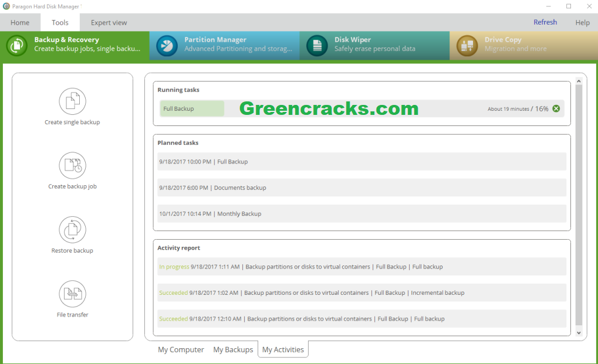This screenshot has height=364, width=598.
Task: Switch to the Tools tab
Action: coord(60,22)
